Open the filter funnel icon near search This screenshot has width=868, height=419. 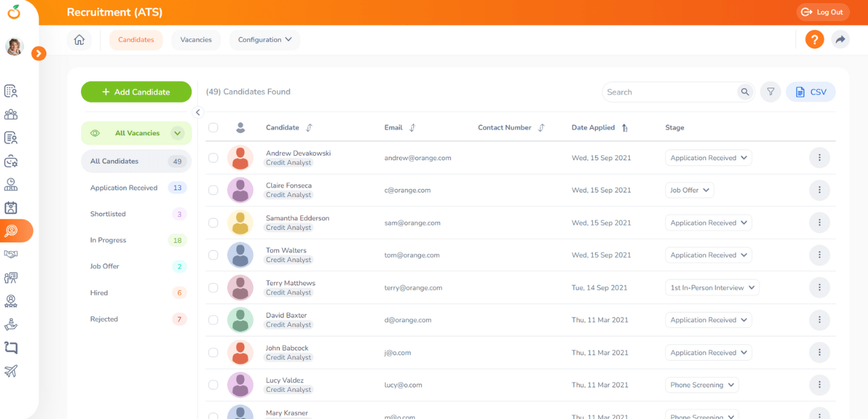(x=770, y=91)
